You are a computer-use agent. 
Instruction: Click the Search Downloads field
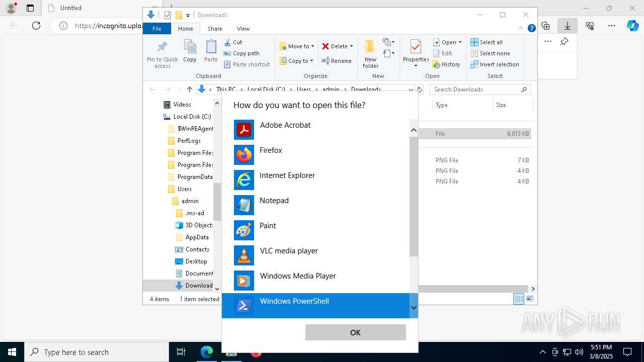(480, 89)
